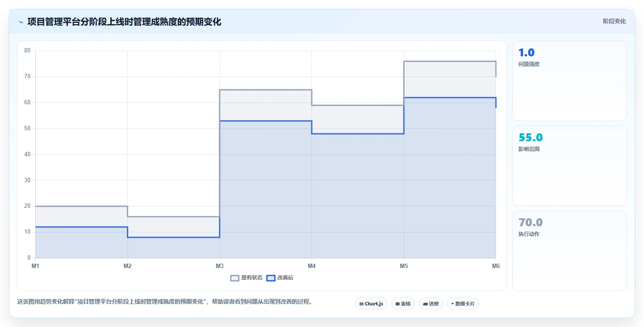The image size is (644, 327).
Task: Click the M2 x-axis label
Action: pos(127,266)
